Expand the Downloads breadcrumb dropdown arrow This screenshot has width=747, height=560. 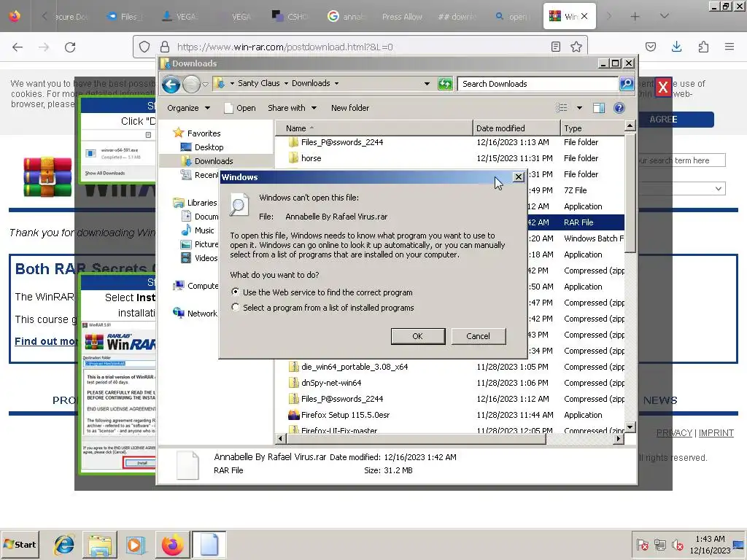pyautogui.click(x=336, y=83)
